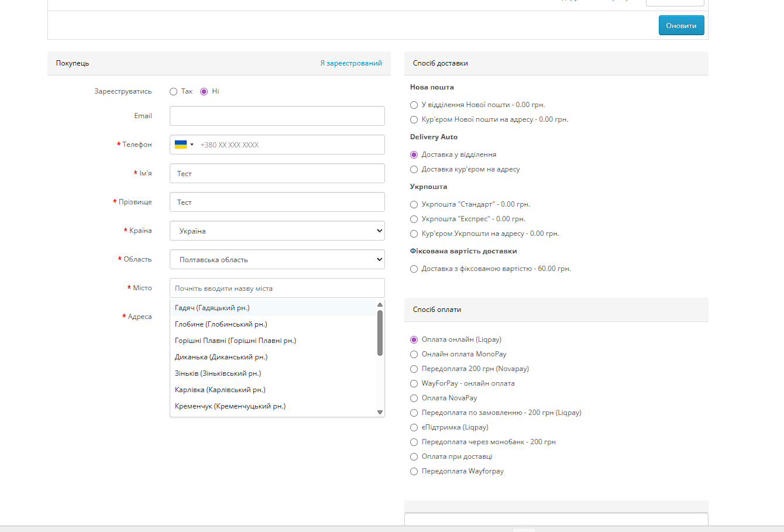Pick 'Кременчук (Кременчуцький рн.)' from city list

pyautogui.click(x=273, y=406)
